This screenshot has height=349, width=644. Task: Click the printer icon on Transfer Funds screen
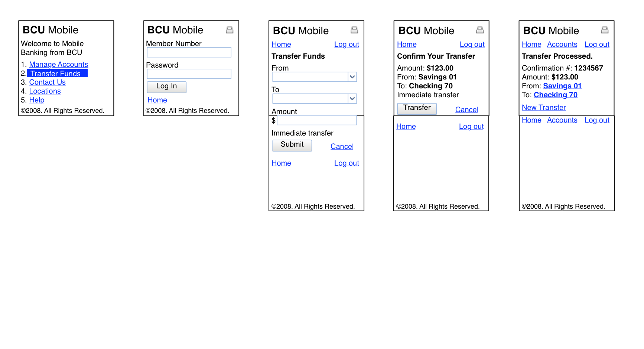[x=355, y=30]
